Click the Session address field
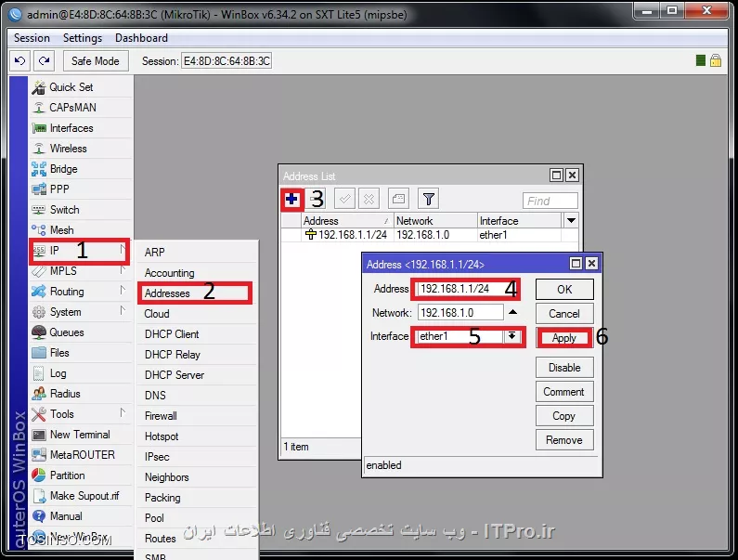Image resolution: width=738 pixels, height=560 pixels. coord(227,61)
